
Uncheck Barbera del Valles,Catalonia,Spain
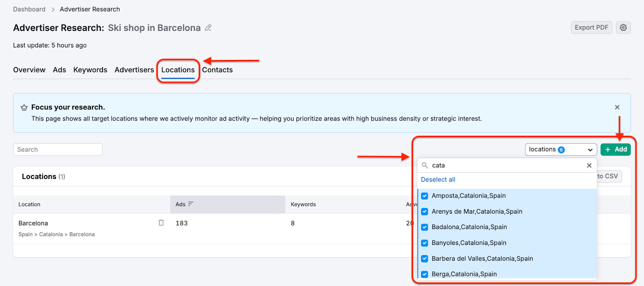pos(424,259)
